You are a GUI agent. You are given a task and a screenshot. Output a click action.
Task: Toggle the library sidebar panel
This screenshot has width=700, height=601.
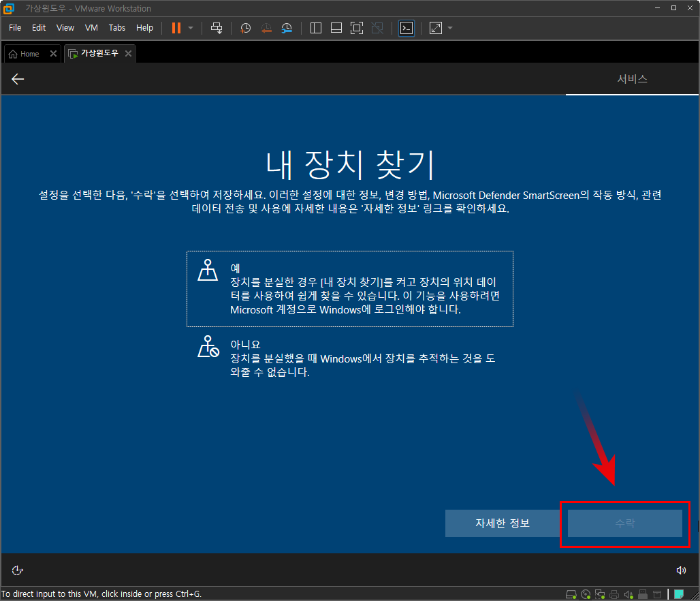tap(316, 28)
